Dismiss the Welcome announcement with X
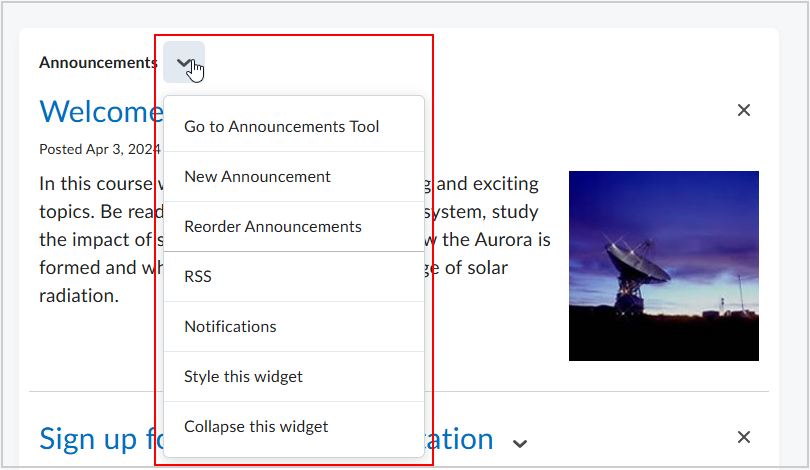Screen dimensions: 810x470 coord(743,110)
